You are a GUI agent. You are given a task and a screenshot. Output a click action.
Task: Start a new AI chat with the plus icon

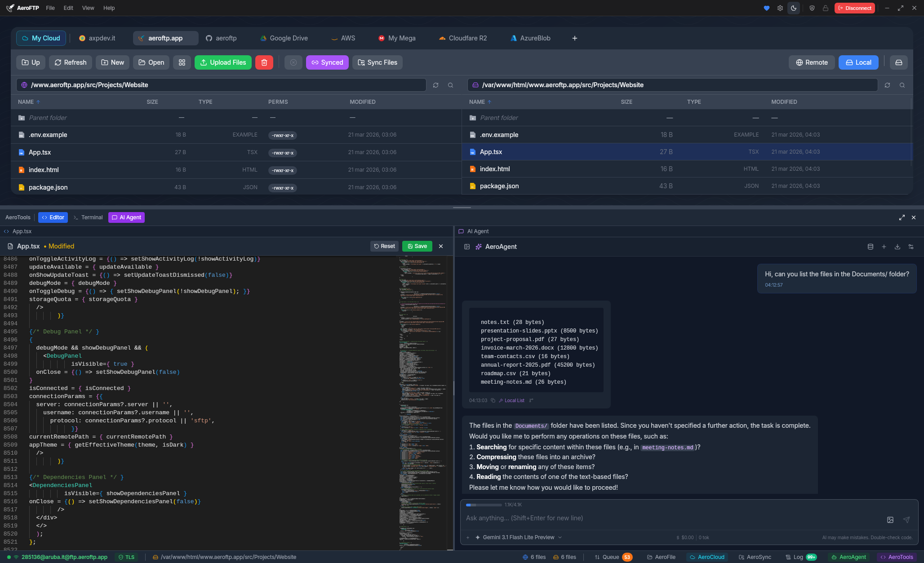click(x=884, y=247)
